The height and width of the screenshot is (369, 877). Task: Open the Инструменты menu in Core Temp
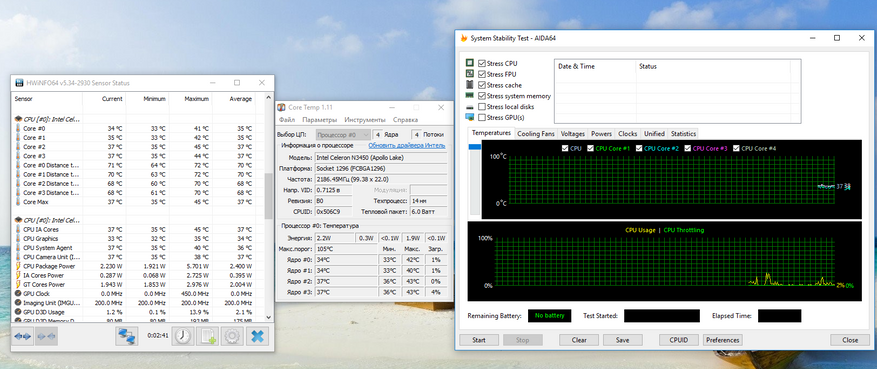[x=365, y=120]
